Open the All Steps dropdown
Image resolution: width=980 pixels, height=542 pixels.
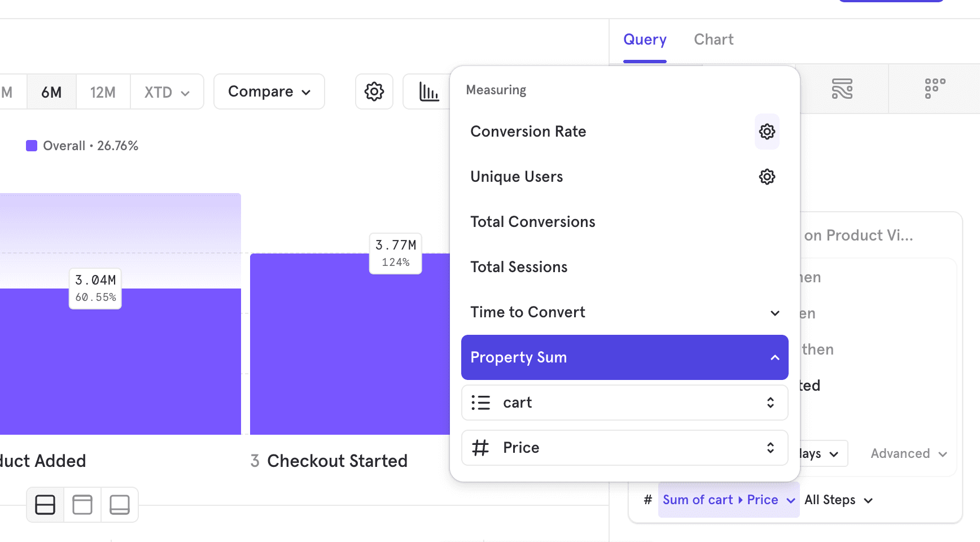838,500
